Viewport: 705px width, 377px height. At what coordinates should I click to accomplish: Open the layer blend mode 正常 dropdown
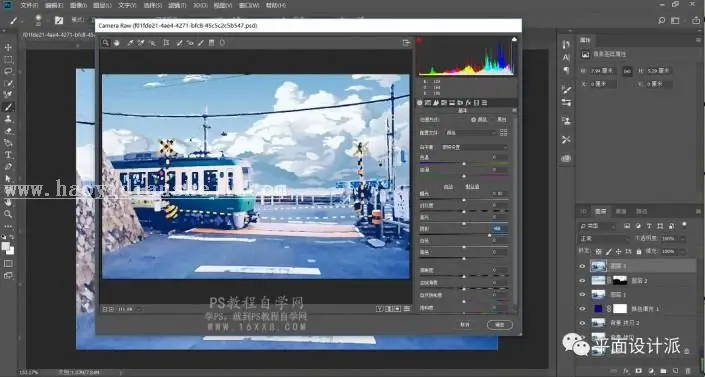(x=604, y=238)
